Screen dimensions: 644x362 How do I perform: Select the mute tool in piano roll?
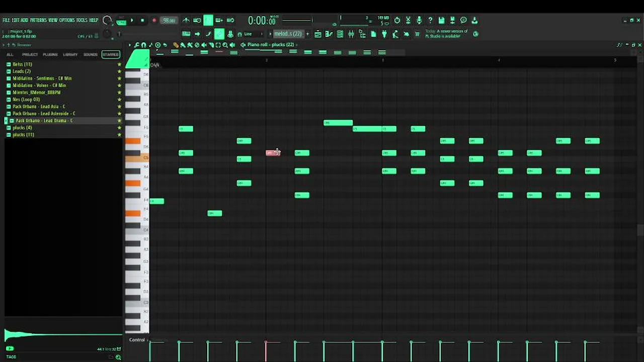204,45
